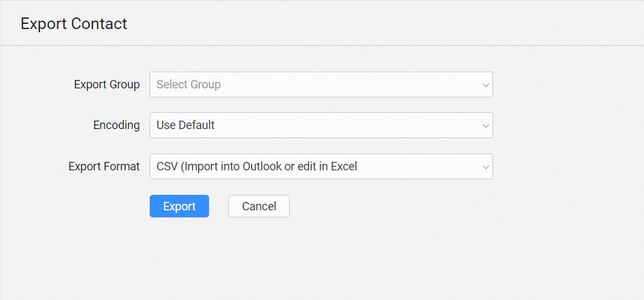Click the divider line under the title
The image size is (644, 300).
pyautogui.click(x=323, y=45)
